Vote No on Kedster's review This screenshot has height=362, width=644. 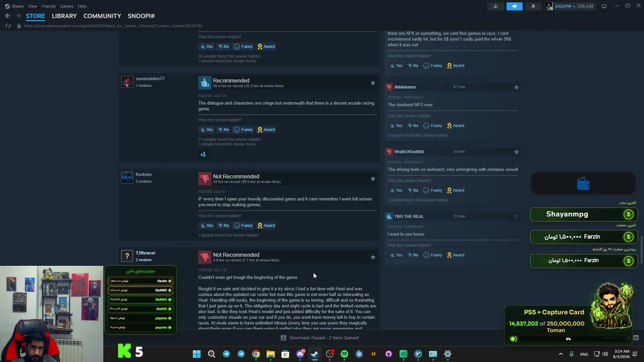click(x=223, y=226)
